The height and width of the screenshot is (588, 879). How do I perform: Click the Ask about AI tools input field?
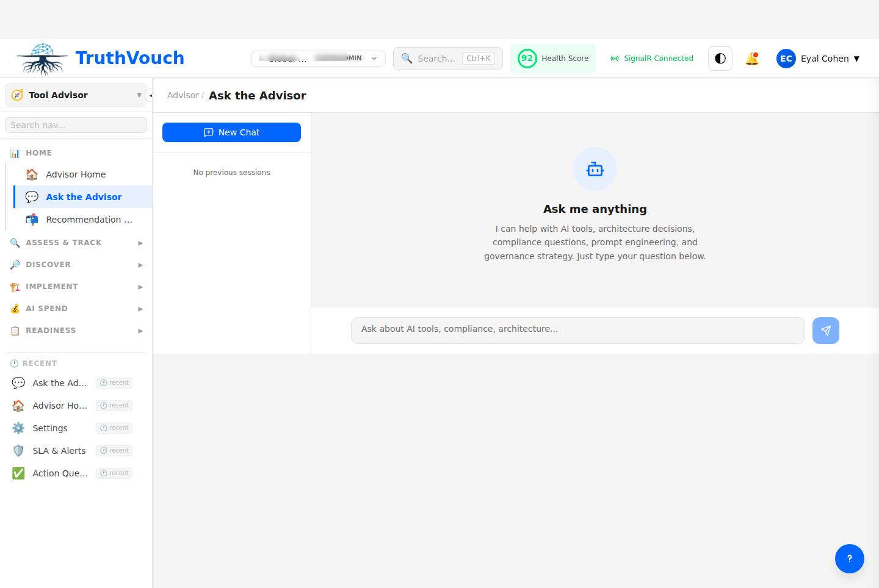[x=577, y=330]
